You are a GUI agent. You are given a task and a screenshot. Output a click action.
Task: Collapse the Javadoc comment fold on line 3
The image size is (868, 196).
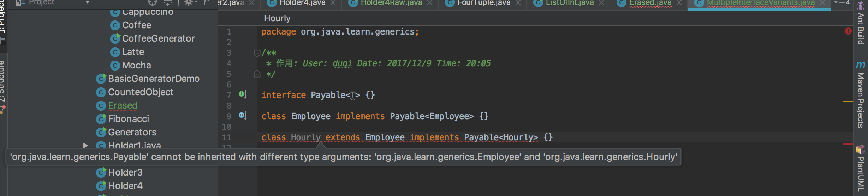click(257, 53)
